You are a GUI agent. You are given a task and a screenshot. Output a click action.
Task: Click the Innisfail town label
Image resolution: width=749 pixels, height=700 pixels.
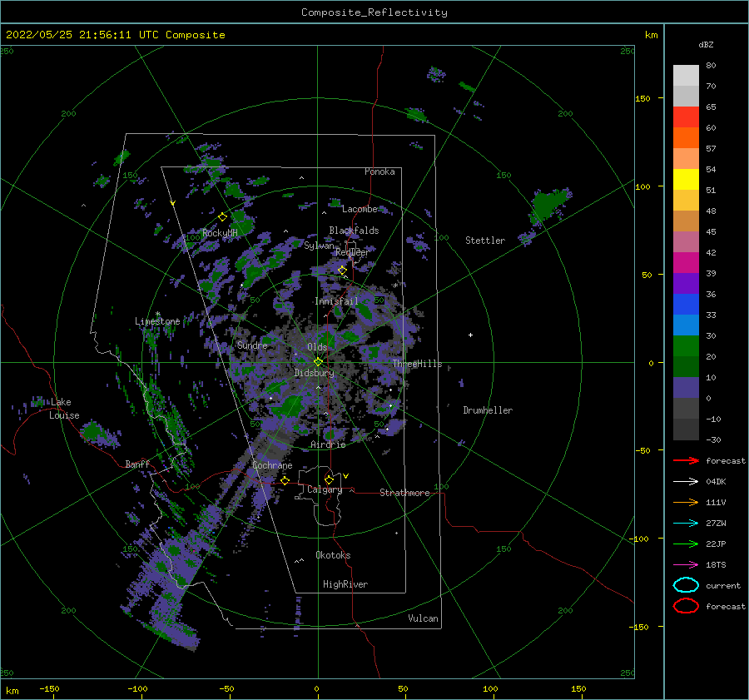336,301
